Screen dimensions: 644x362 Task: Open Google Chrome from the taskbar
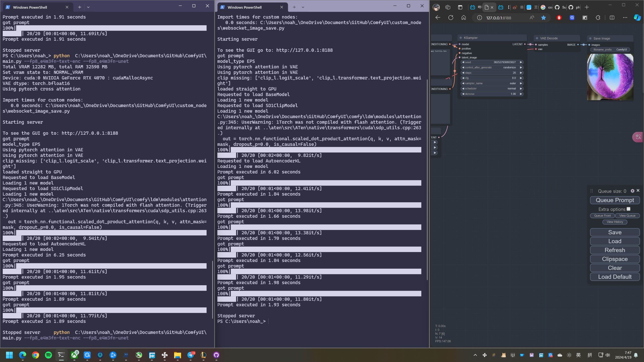coord(35,355)
